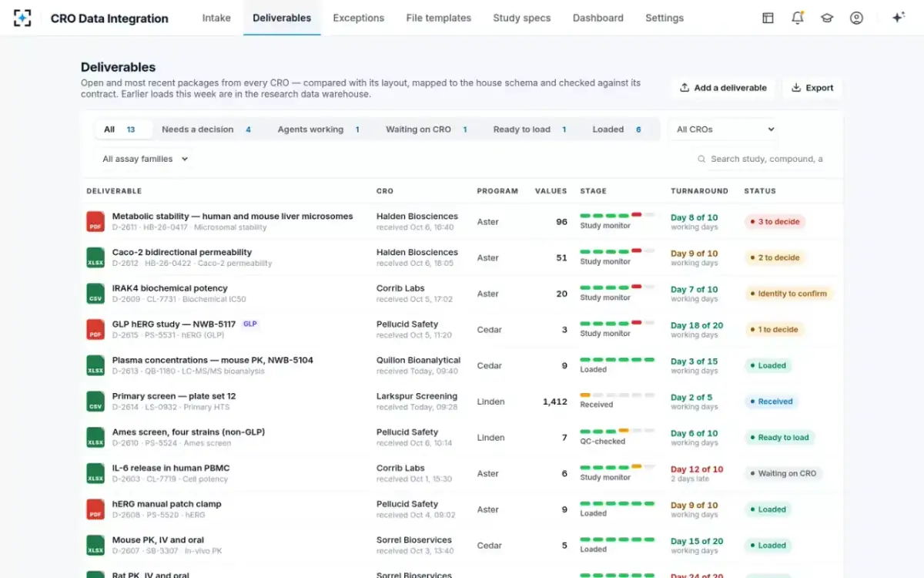Filter by Ready to load

530,129
